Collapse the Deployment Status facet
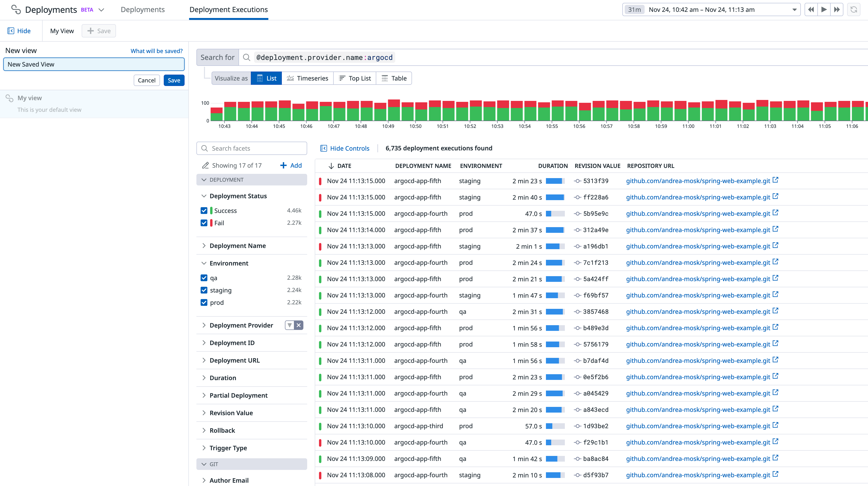 pyautogui.click(x=204, y=196)
